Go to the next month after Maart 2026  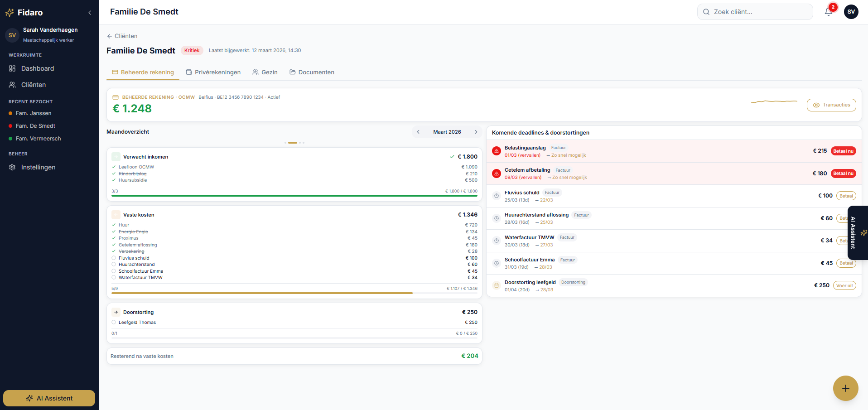point(476,132)
